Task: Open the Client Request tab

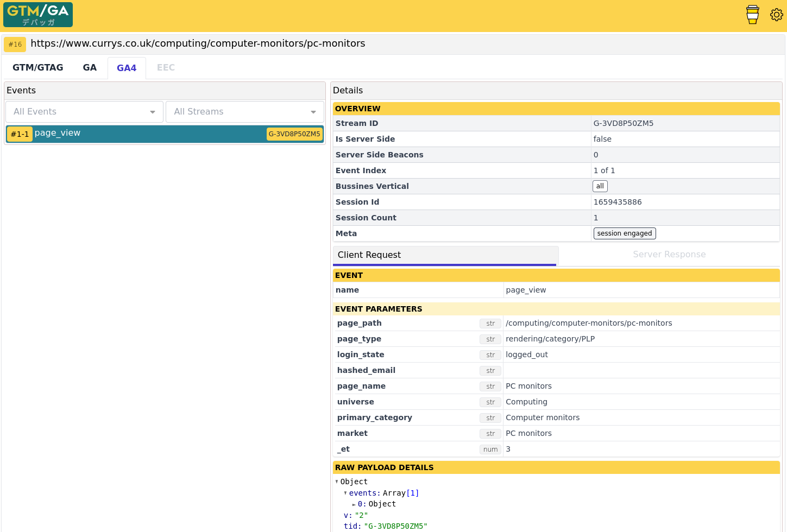Action: pyautogui.click(x=445, y=255)
